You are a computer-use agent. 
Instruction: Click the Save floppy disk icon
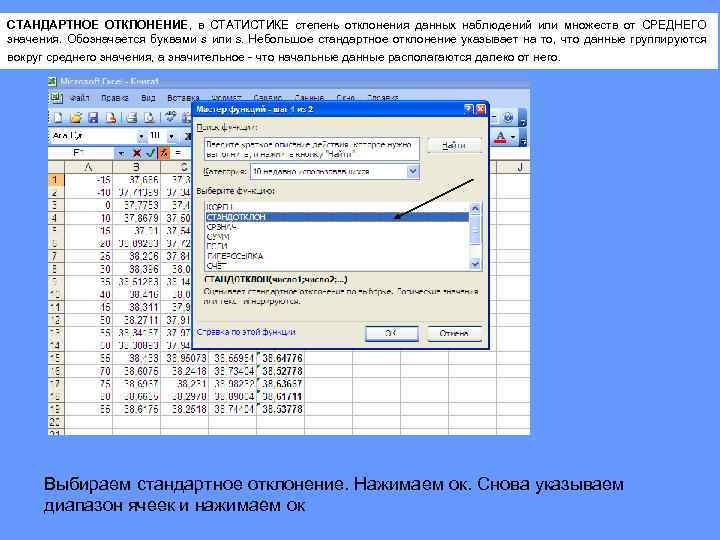tap(93, 118)
